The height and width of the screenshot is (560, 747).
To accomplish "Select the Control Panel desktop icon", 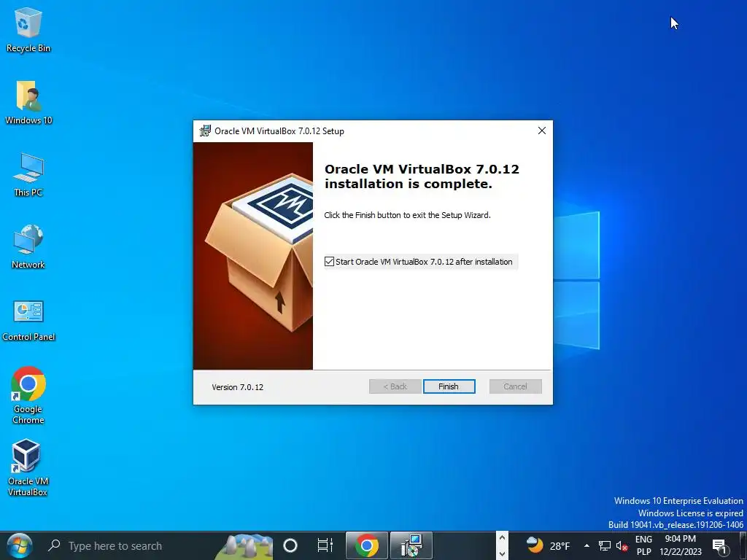I will pyautogui.click(x=28, y=320).
